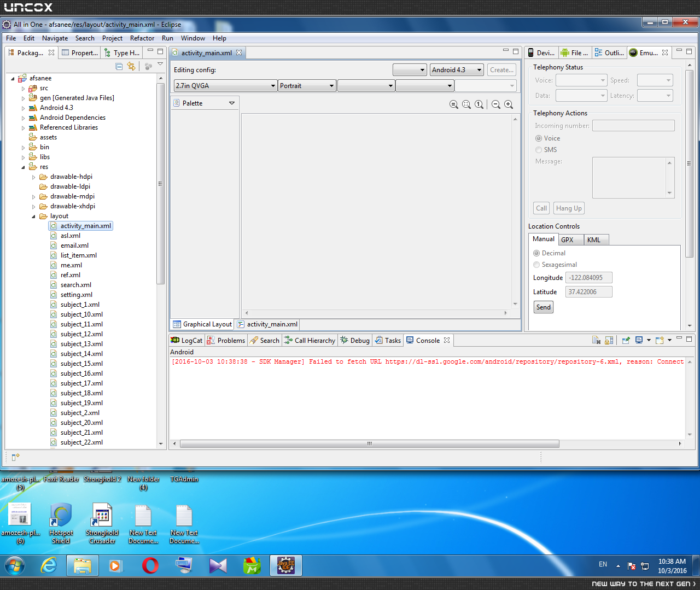This screenshot has height=590, width=700.
Task: Click the Longitude input field
Action: pos(588,278)
